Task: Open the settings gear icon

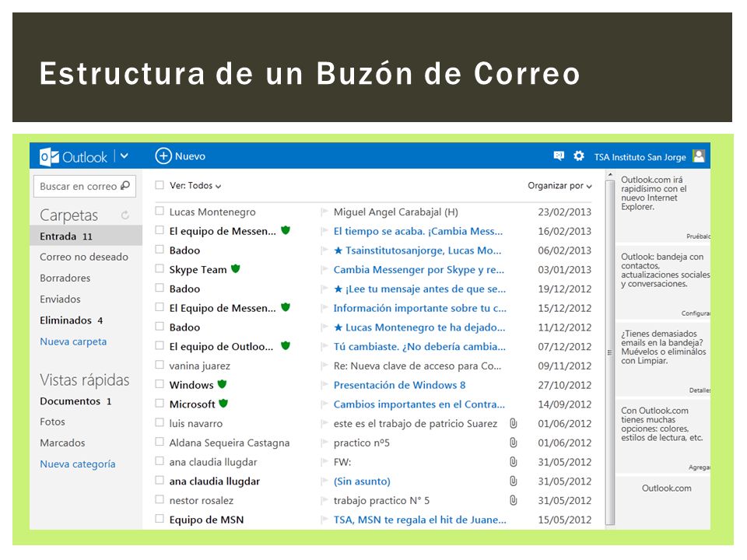Action: tap(578, 156)
